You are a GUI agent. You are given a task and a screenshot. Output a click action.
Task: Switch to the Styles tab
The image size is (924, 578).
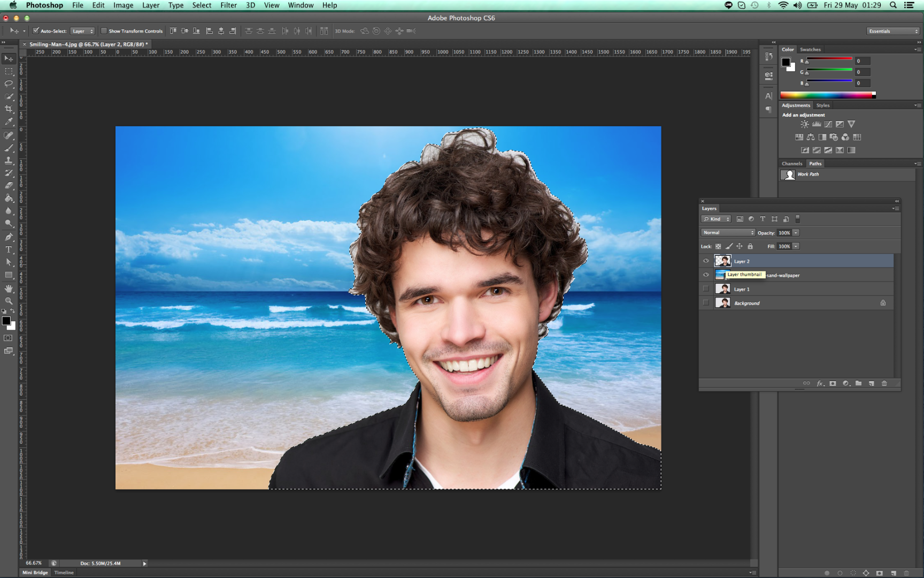pyautogui.click(x=823, y=105)
